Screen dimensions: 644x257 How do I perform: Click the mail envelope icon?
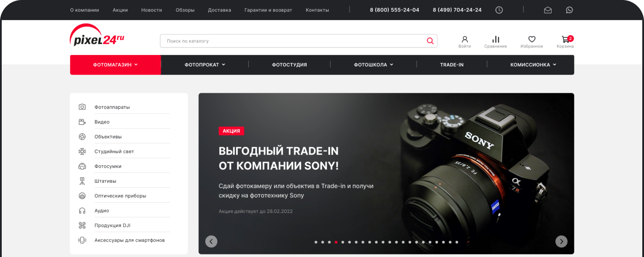(548, 10)
